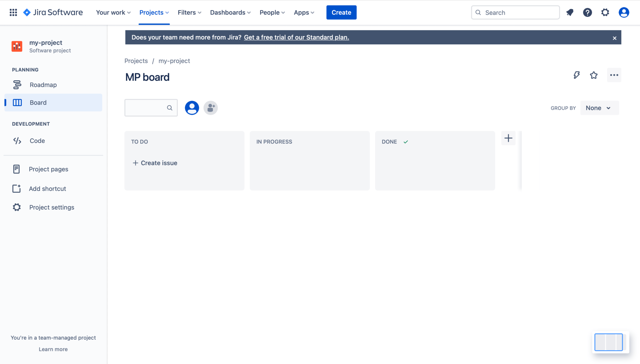Viewport: 640px width, 364px height.
Task: Open the board more actions ellipsis
Action: click(x=614, y=75)
